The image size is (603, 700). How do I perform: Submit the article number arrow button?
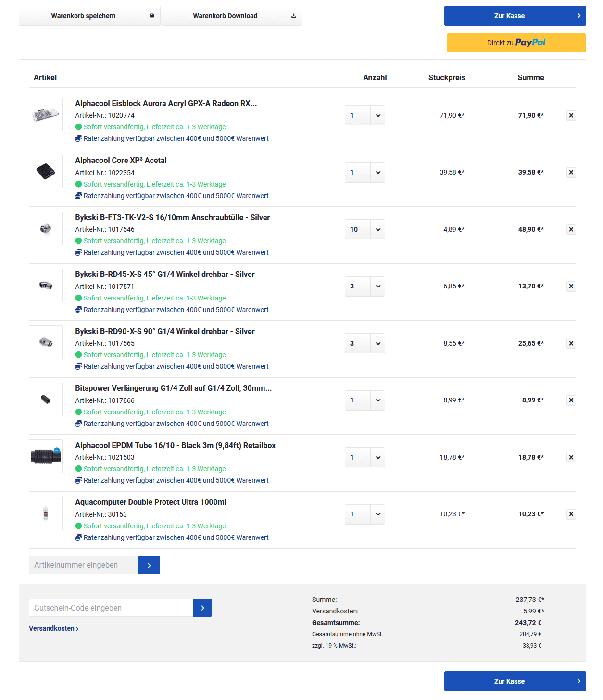coord(149,565)
